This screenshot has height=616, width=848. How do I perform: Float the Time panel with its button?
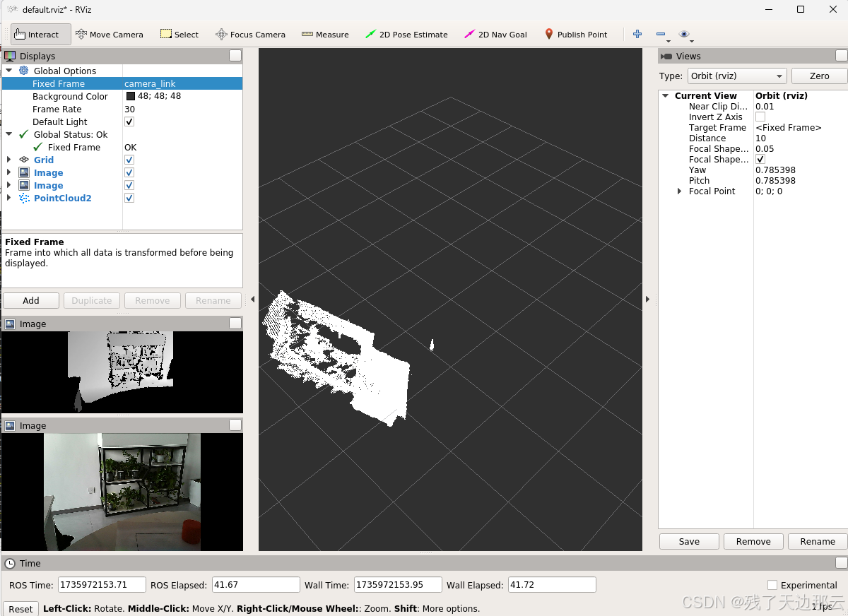[x=842, y=563]
